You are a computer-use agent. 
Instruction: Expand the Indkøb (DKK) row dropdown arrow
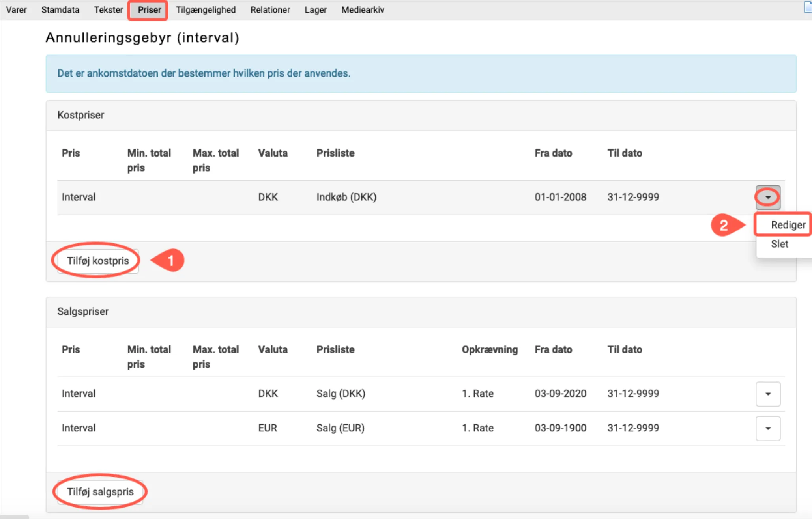tap(767, 197)
